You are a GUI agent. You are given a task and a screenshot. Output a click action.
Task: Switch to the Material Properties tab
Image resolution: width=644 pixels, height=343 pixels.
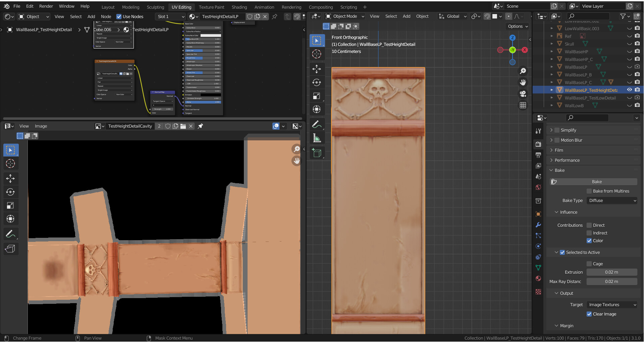538,278
